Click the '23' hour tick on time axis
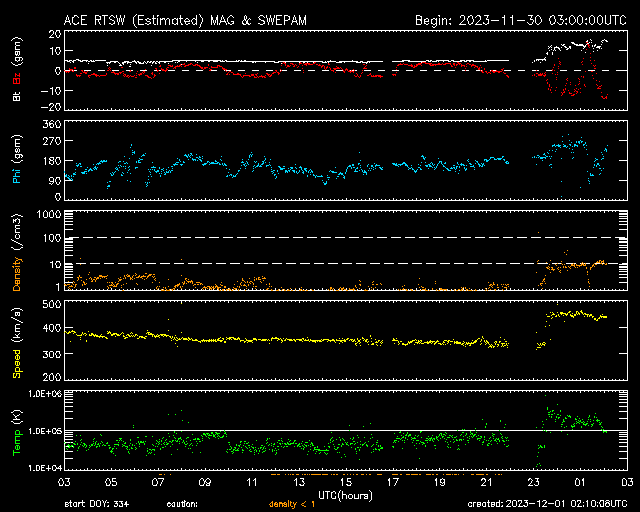The height and width of the screenshot is (512, 640). click(533, 483)
